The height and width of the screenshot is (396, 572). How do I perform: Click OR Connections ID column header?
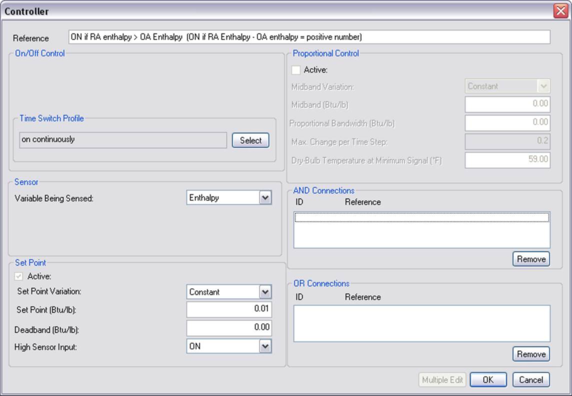point(299,297)
